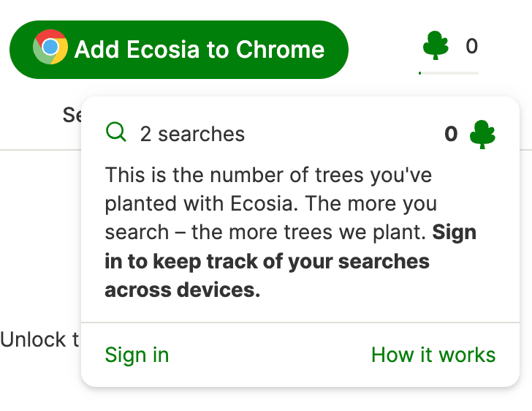The height and width of the screenshot is (411, 532).
Task: Click the Add Ecosia to Chrome button
Action: [x=179, y=50]
